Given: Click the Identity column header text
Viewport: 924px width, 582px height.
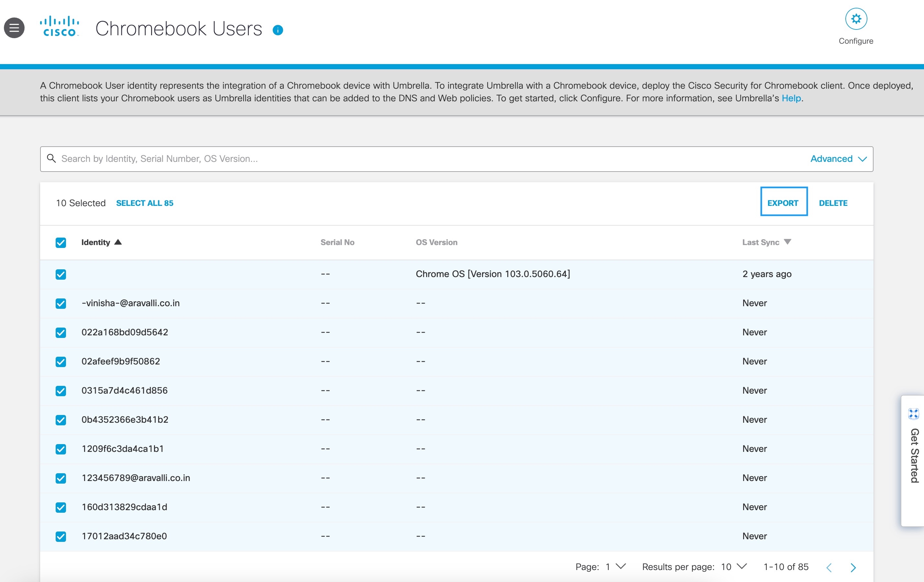Looking at the screenshot, I should click(95, 242).
